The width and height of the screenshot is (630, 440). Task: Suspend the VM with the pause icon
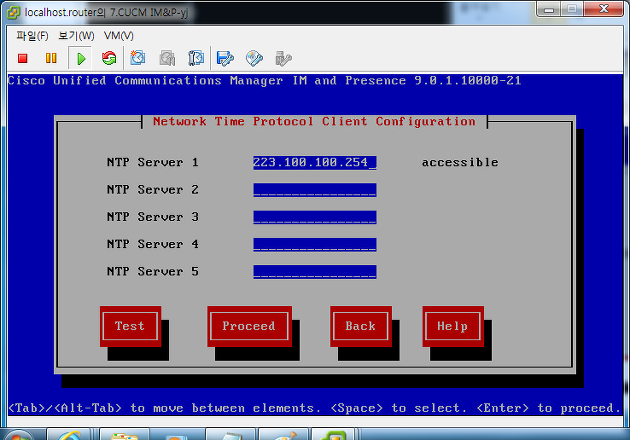pyautogui.click(x=51, y=59)
